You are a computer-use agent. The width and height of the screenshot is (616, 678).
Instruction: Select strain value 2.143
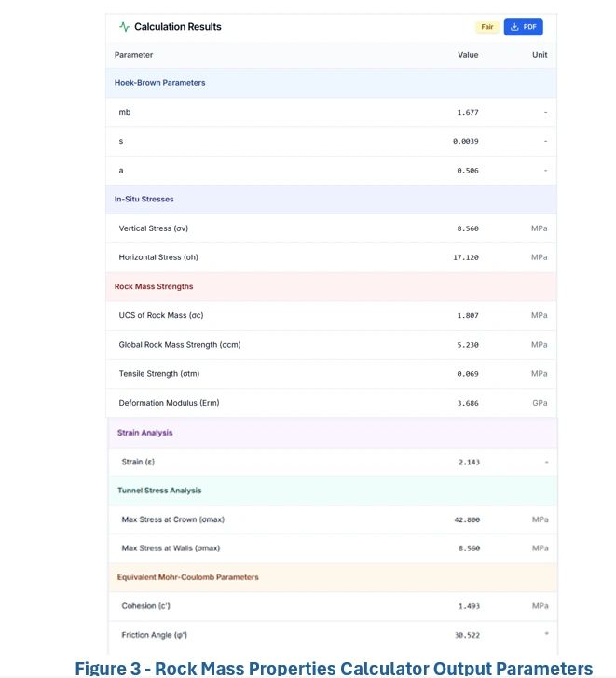tap(469, 462)
